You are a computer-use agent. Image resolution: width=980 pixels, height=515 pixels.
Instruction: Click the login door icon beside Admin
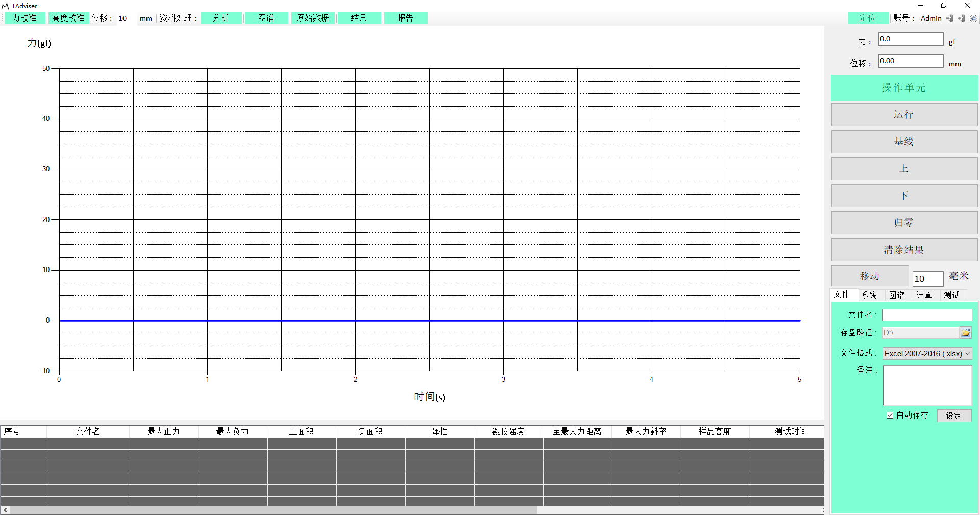pos(950,18)
